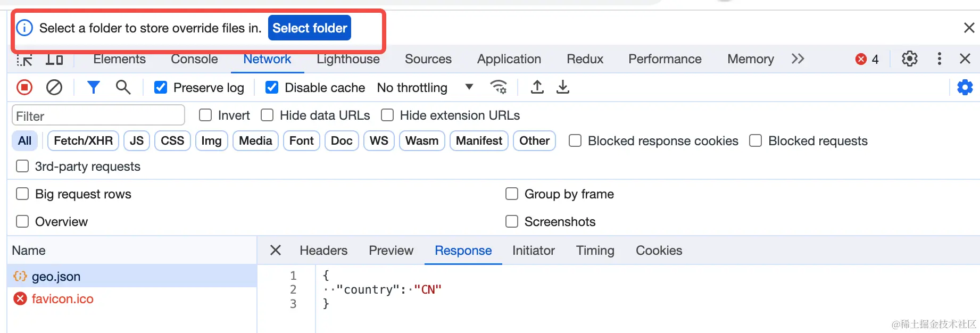Stop recording network log
The width and height of the screenshot is (980, 333).
tap(24, 87)
